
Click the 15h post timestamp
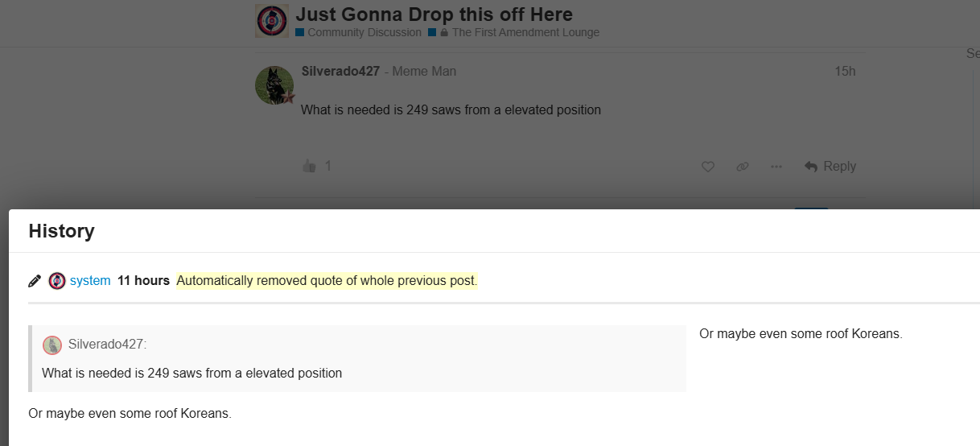tap(845, 71)
